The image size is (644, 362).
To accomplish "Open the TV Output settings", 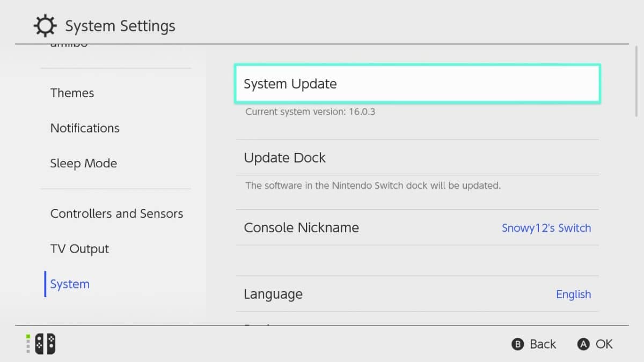I will 79,248.
